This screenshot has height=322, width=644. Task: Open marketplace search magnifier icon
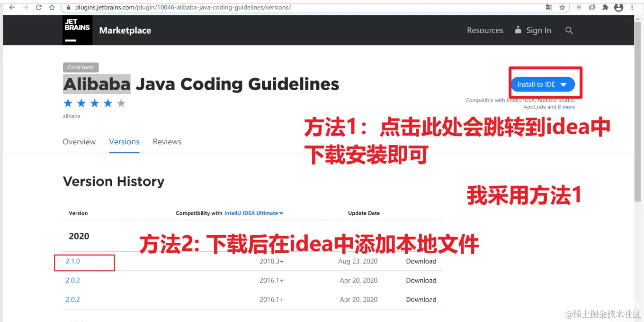point(569,30)
